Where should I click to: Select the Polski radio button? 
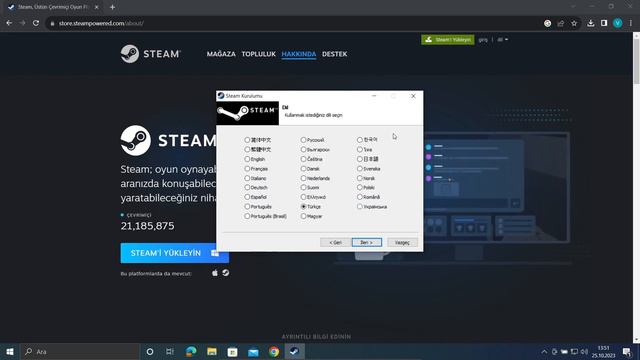[x=360, y=187]
